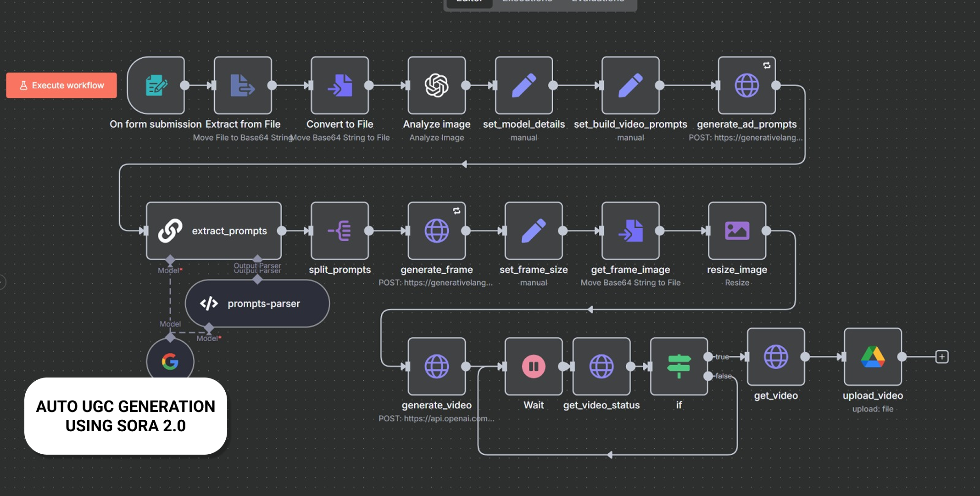The image size is (980, 496).
Task: Click the Output Parser connector on extract_prompts
Action: pyautogui.click(x=257, y=259)
